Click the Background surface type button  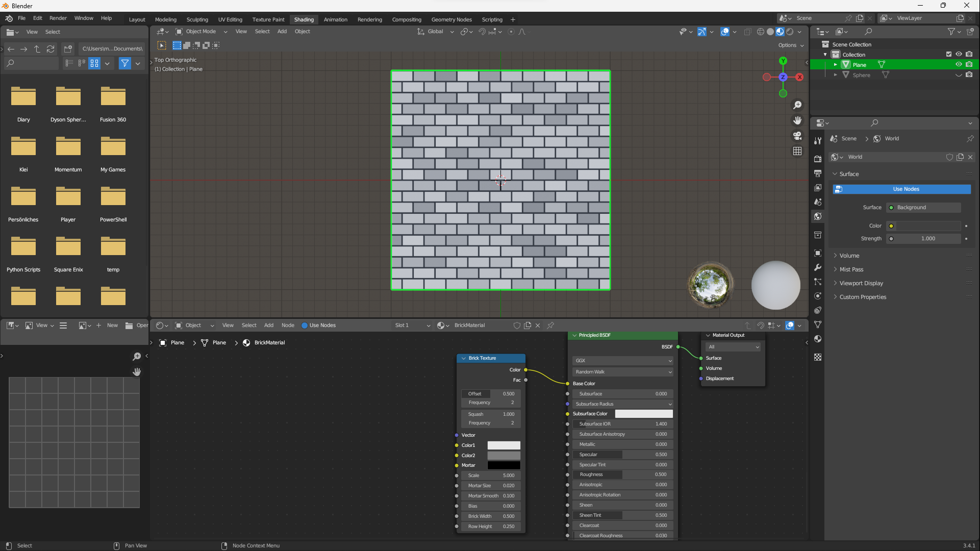(x=923, y=207)
